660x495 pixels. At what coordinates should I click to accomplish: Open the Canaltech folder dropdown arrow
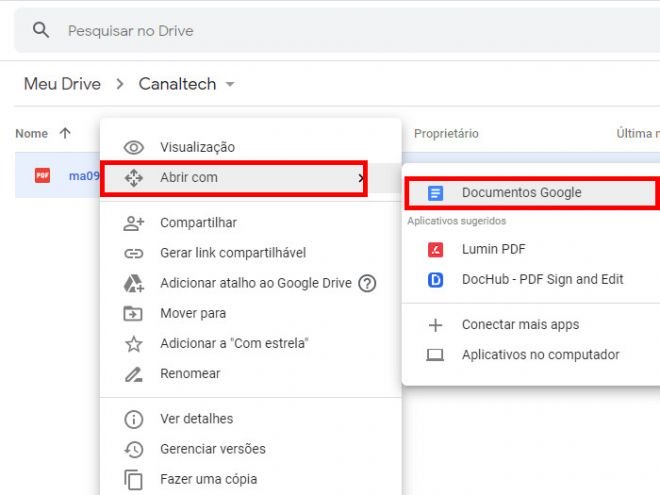230,84
